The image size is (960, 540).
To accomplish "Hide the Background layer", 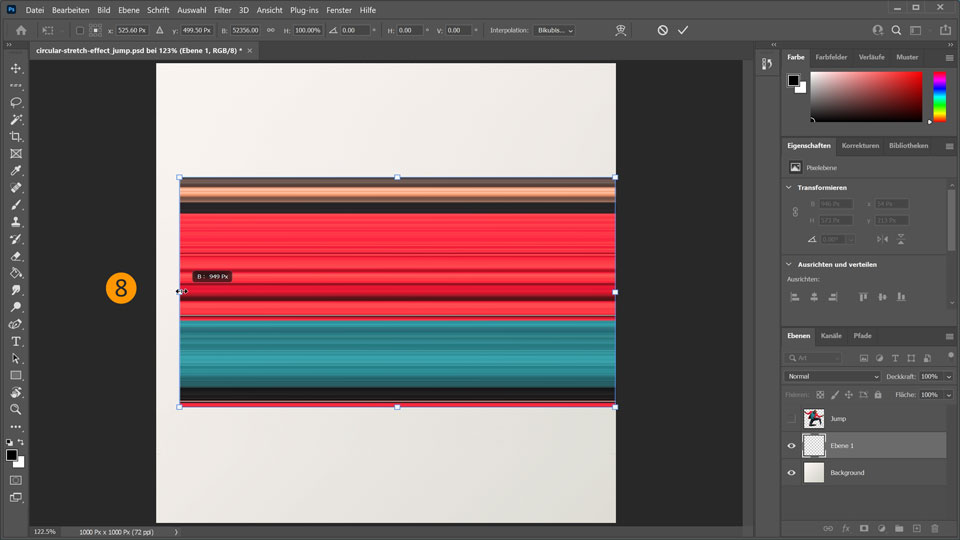I will point(792,473).
